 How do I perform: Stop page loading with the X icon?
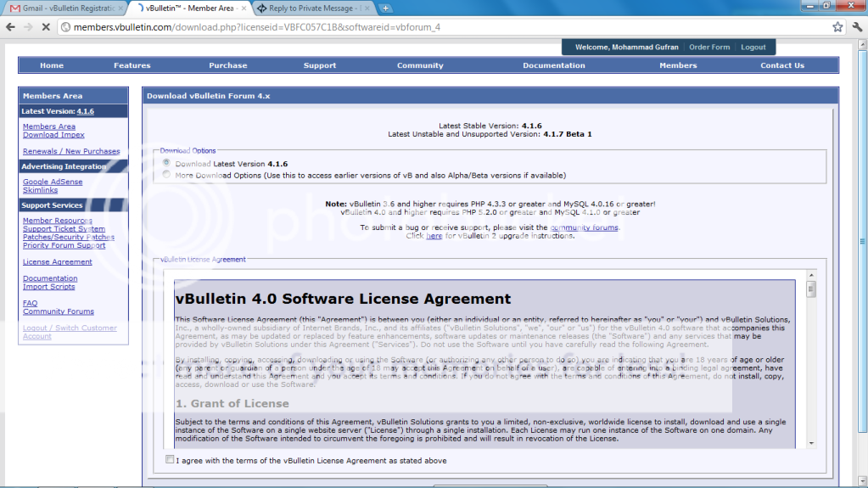46,26
